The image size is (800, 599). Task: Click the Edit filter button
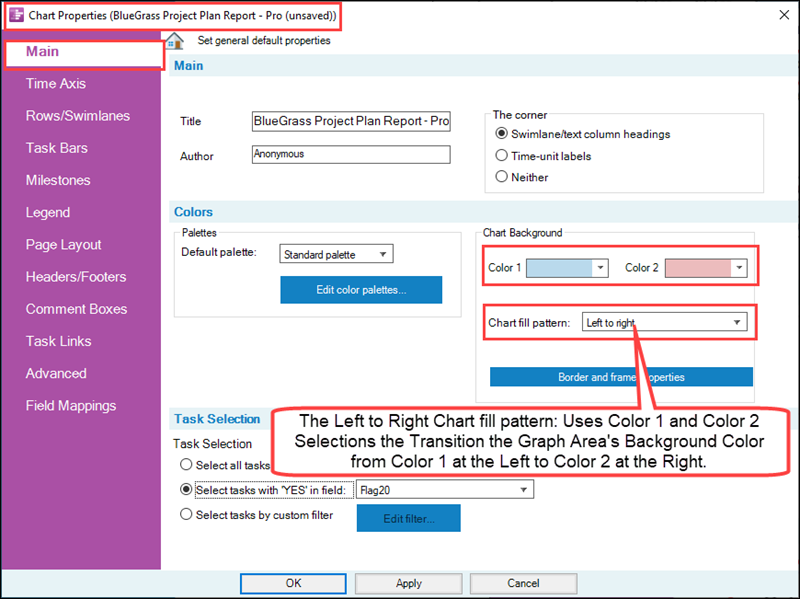click(x=408, y=518)
